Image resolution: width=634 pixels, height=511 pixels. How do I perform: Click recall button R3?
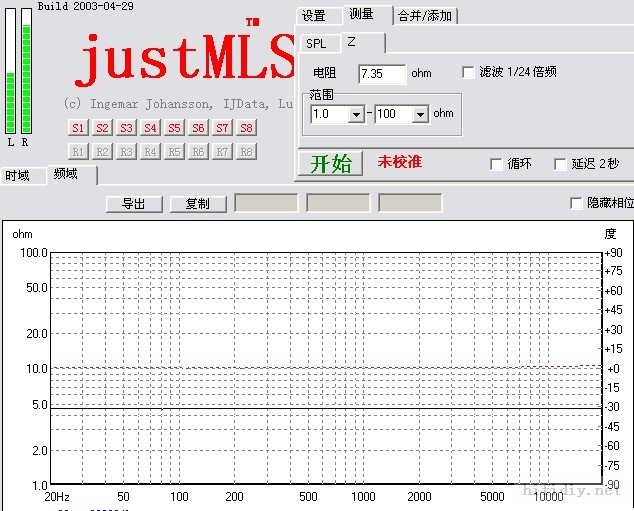126,152
